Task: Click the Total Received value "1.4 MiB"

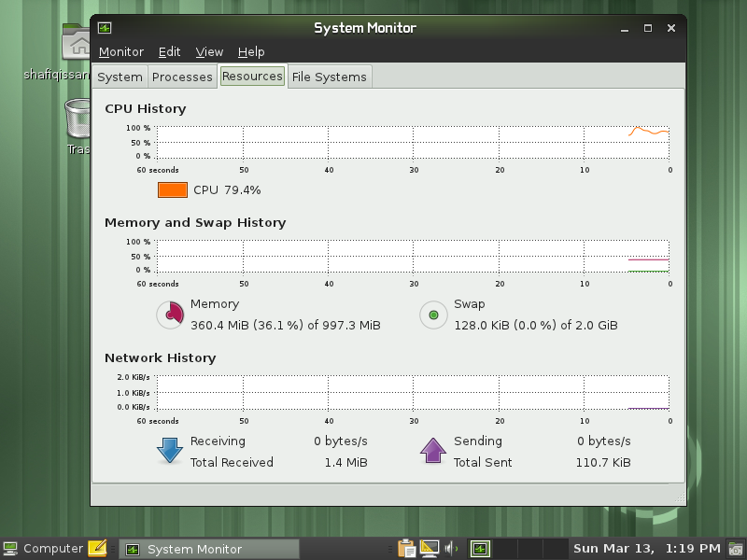Action: tap(345, 462)
